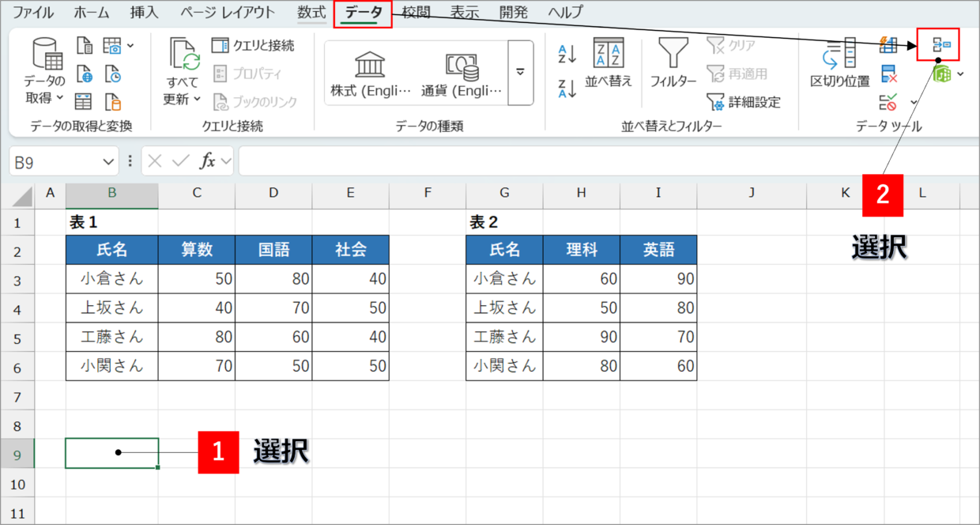Click the Name Box showing B9
Viewport: 980px width, 525px height.
tap(54, 161)
